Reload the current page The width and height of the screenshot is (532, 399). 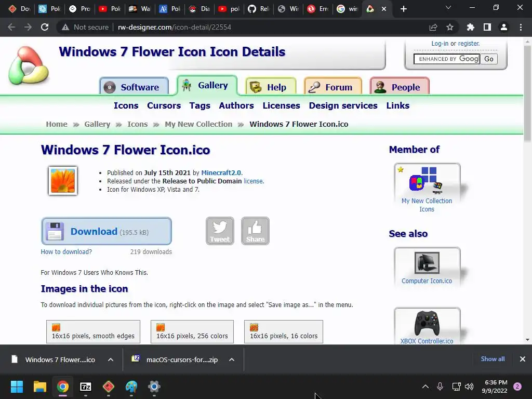click(45, 27)
